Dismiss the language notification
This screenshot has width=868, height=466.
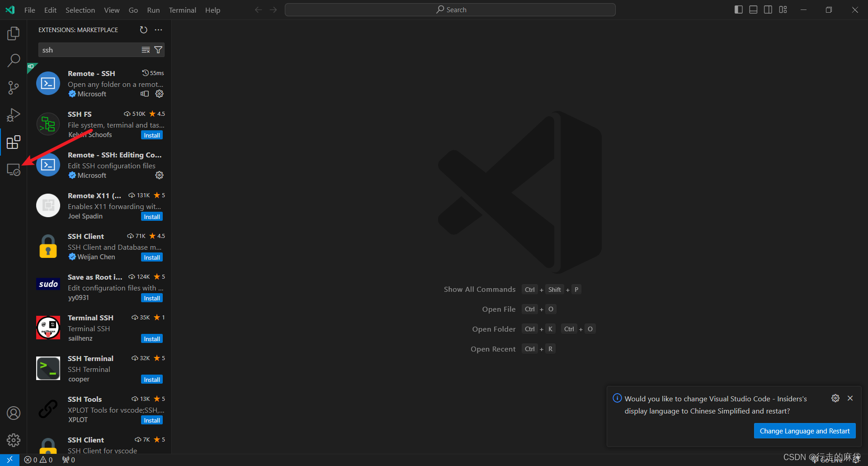click(850, 398)
